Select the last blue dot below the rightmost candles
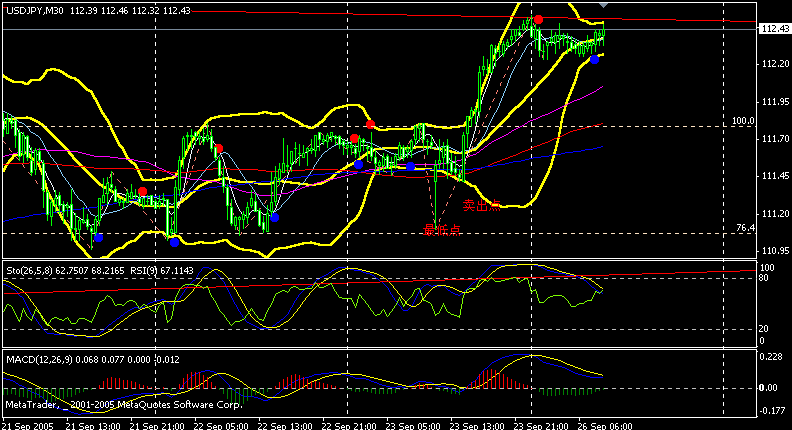This screenshot has height=430, width=792. click(595, 60)
